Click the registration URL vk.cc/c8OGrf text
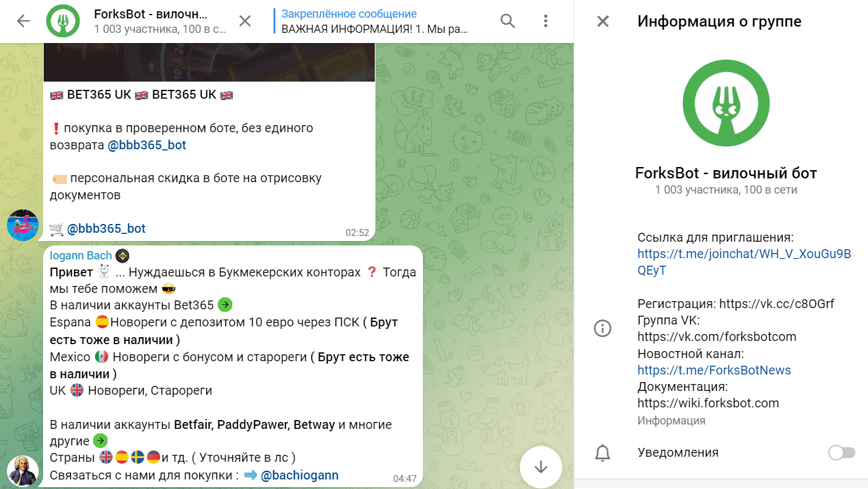The width and height of the screenshot is (868, 489). click(x=777, y=304)
